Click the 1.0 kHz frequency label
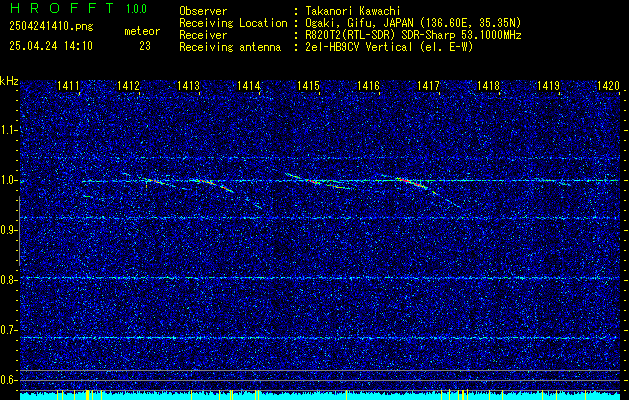 pos(7,180)
